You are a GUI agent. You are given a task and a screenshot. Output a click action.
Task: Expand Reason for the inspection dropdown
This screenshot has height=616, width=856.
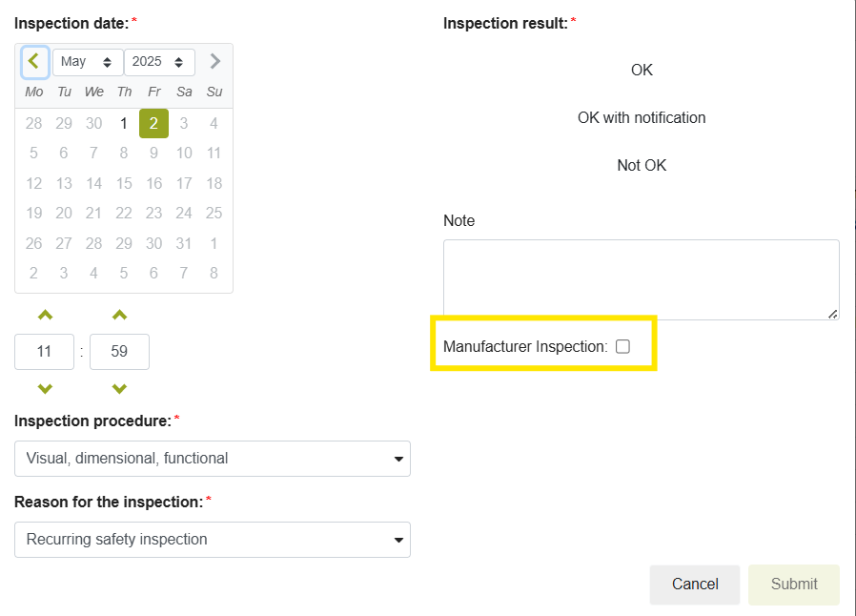tap(212, 540)
